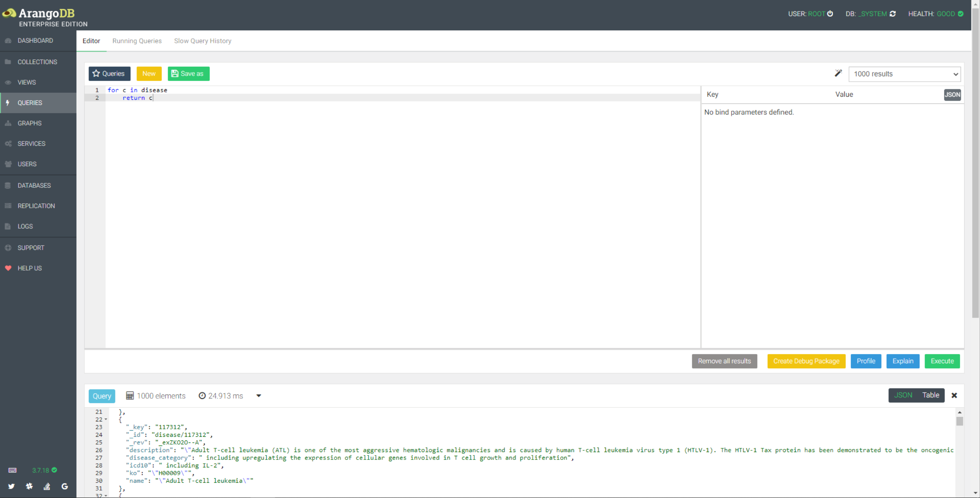Open Replication in the sidebar
This screenshot has width=980, height=498.
(x=38, y=206)
